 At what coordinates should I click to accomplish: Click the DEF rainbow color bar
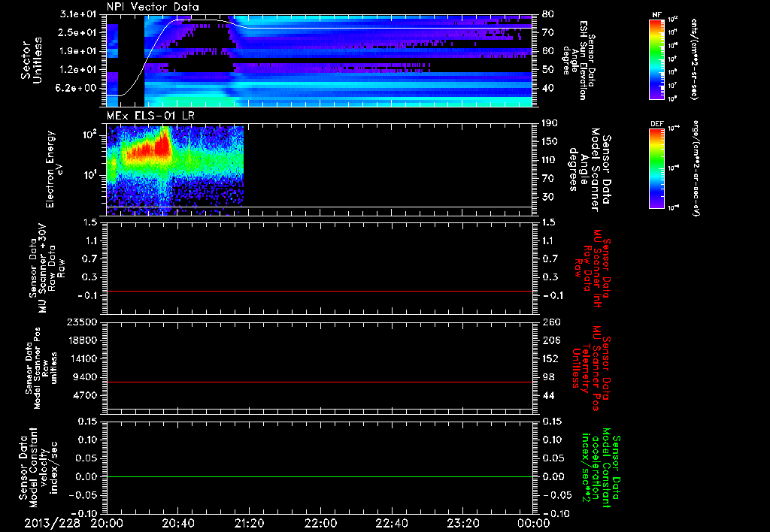[x=657, y=168]
